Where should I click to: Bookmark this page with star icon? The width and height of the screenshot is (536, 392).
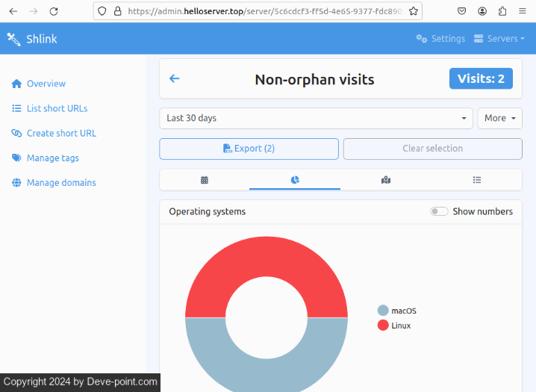point(414,11)
